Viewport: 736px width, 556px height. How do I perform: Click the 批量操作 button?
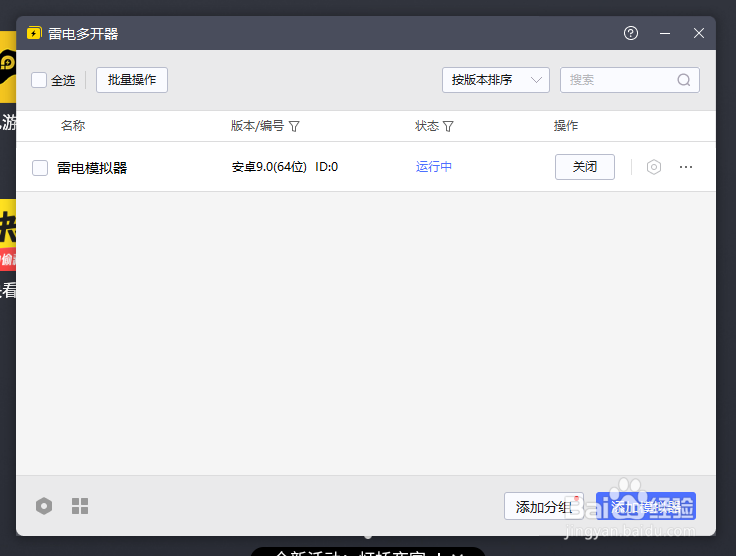click(x=132, y=80)
